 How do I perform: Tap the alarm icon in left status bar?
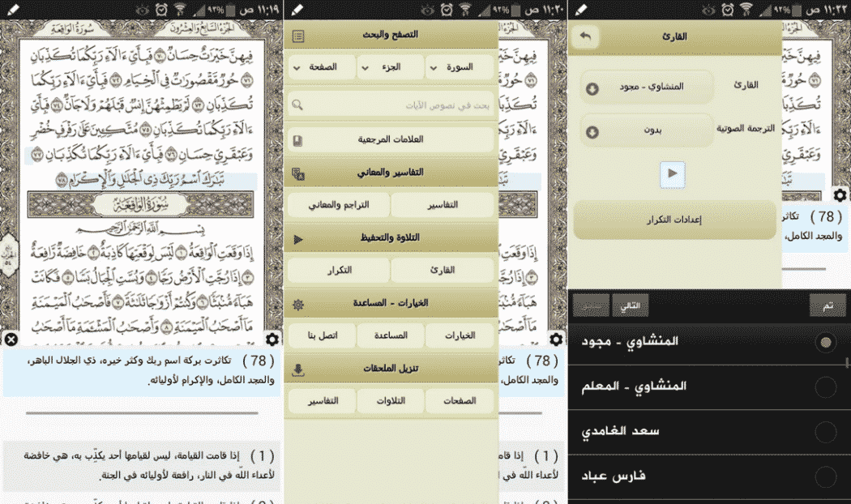click(161, 9)
